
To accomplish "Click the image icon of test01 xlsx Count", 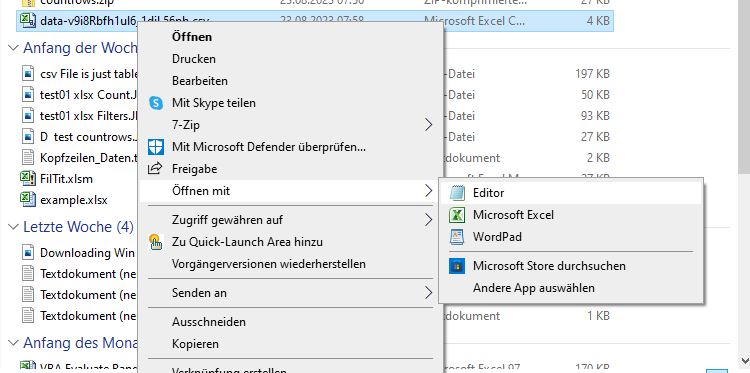I will point(28,95).
